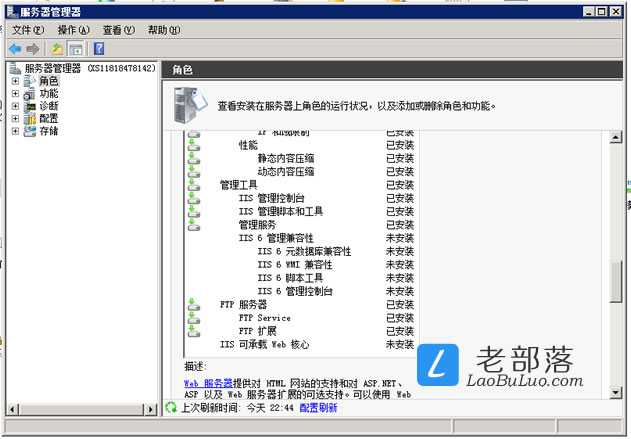
Task: Click the 已安装 status for FTP 扩展
Action: click(x=400, y=331)
